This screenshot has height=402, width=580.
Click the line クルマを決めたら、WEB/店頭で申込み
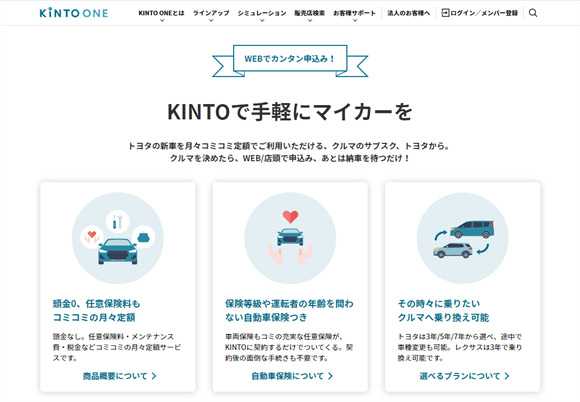[x=290, y=158]
